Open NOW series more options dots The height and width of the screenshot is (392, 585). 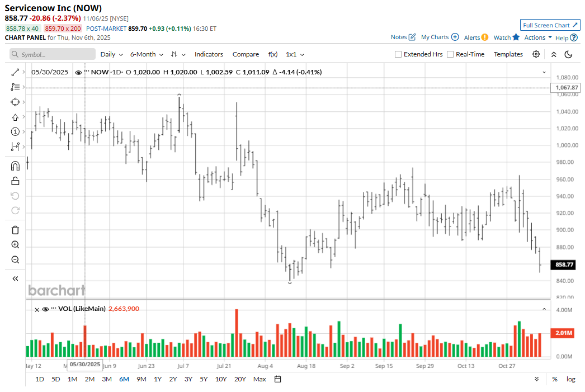click(x=87, y=71)
